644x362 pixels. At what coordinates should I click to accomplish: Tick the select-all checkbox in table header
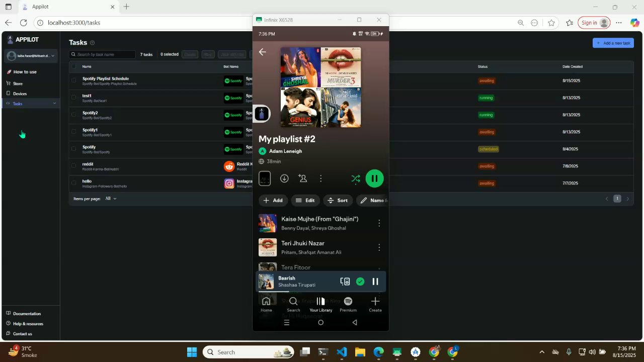click(74, 66)
